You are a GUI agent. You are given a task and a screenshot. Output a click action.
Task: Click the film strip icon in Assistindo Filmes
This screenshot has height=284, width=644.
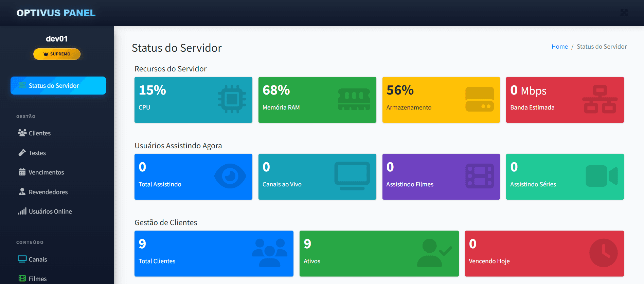click(x=479, y=176)
